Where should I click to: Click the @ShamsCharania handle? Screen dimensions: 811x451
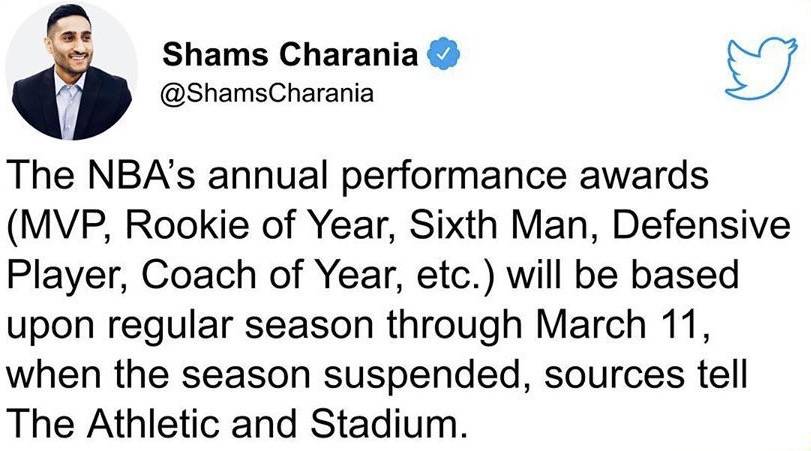click(266, 94)
